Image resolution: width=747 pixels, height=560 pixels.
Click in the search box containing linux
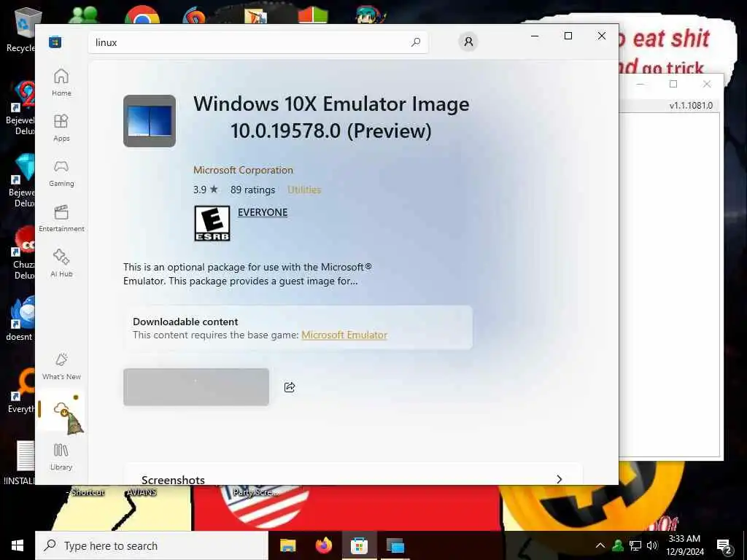[x=258, y=42]
